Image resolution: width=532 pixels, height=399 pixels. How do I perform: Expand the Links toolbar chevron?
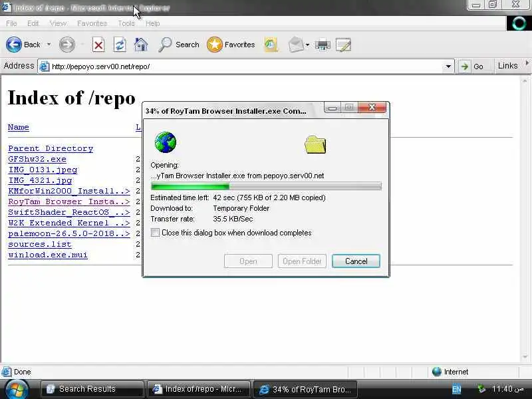tap(527, 63)
